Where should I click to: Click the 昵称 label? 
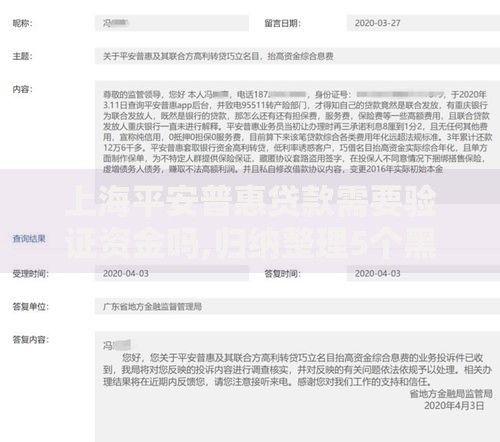coord(22,23)
